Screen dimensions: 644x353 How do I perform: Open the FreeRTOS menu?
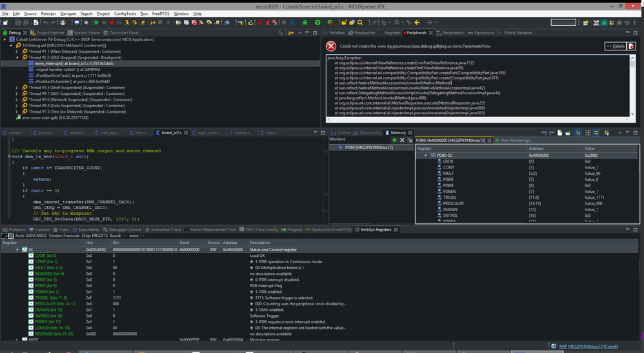[x=160, y=14]
